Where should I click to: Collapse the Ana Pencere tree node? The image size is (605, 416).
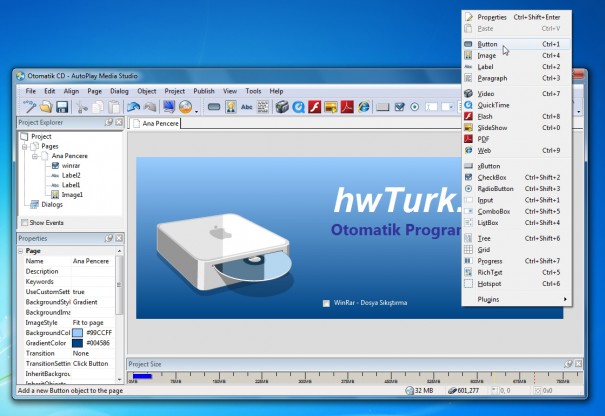(35, 156)
